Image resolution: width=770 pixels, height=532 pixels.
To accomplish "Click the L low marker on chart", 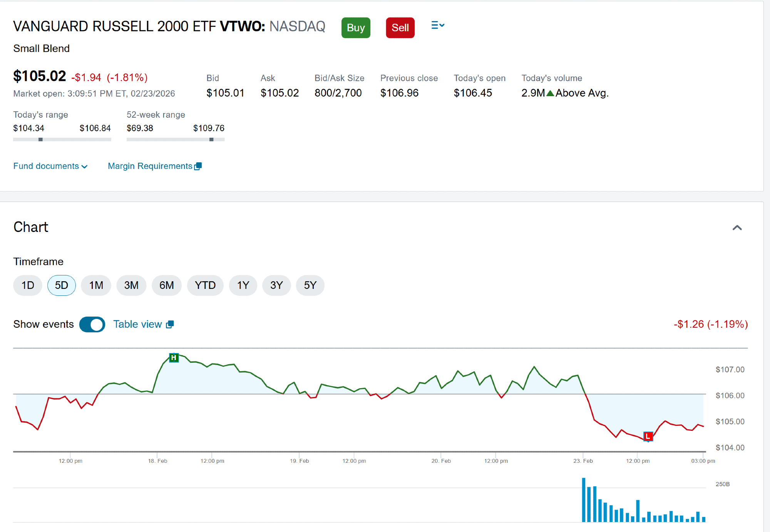I will [x=648, y=436].
